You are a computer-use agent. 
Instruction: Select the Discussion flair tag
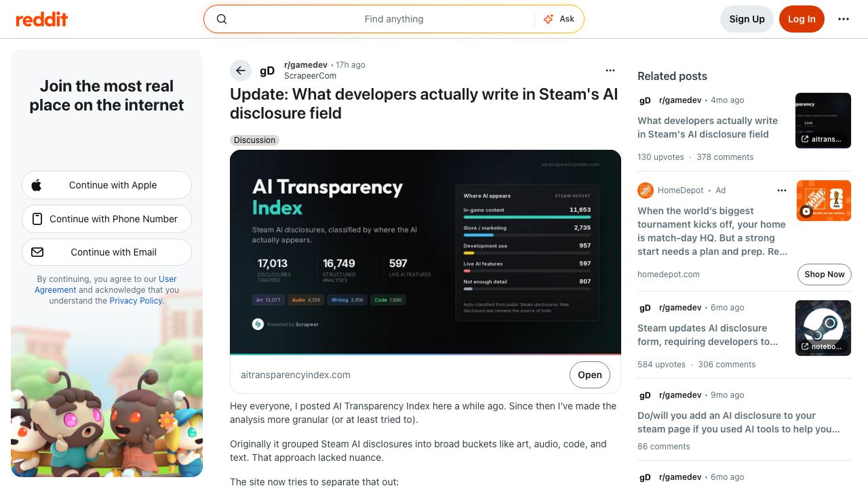click(255, 140)
